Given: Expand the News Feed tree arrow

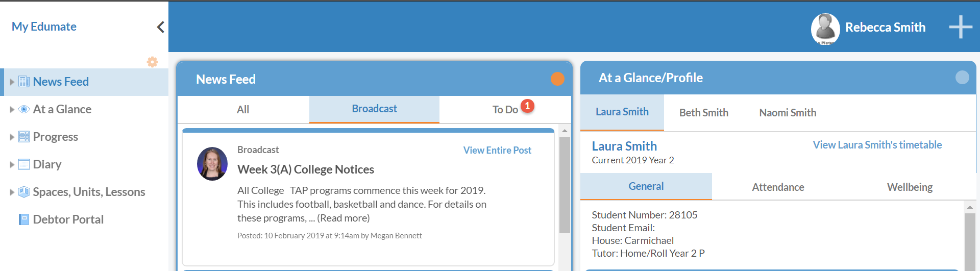Looking at the screenshot, I should [x=12, y=82].
